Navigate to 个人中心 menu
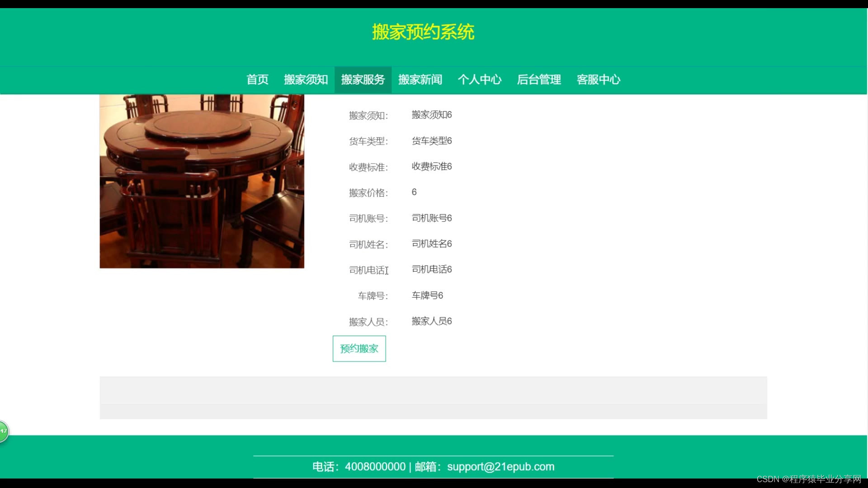868x488 pixels. (479, 80)
